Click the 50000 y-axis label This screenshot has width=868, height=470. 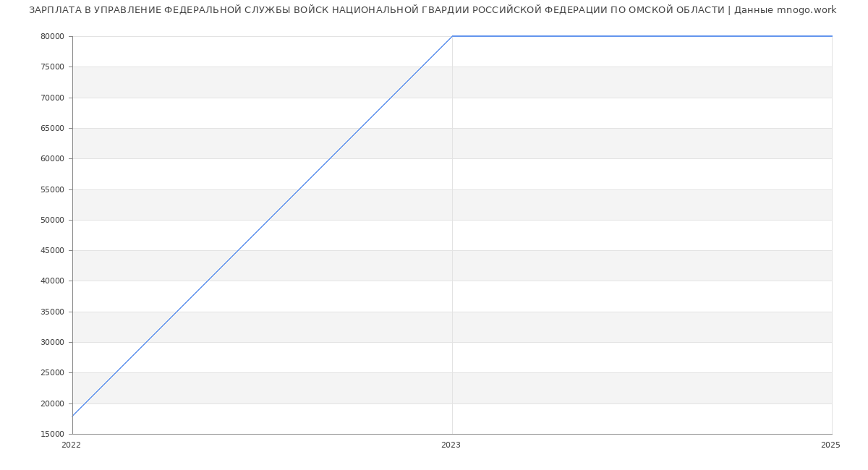pyautogui.click(x=52, y=221)
